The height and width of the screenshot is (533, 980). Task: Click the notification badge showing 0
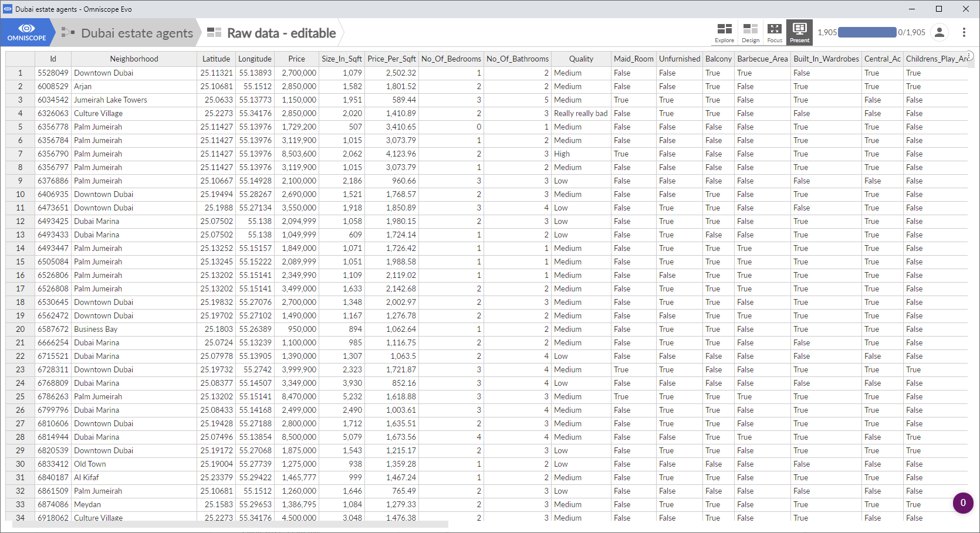[x=963, y=503]
